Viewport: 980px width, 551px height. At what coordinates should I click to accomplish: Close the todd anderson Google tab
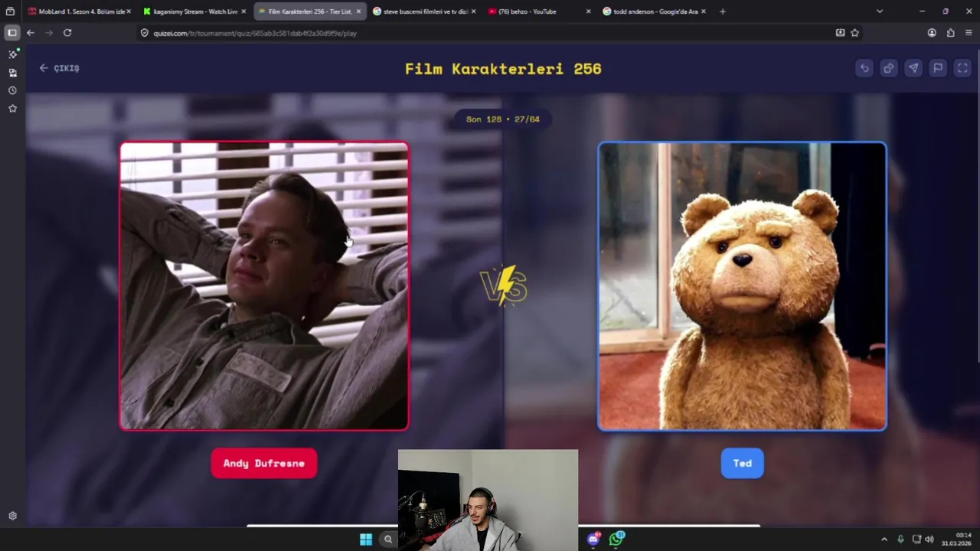(703, 11)
